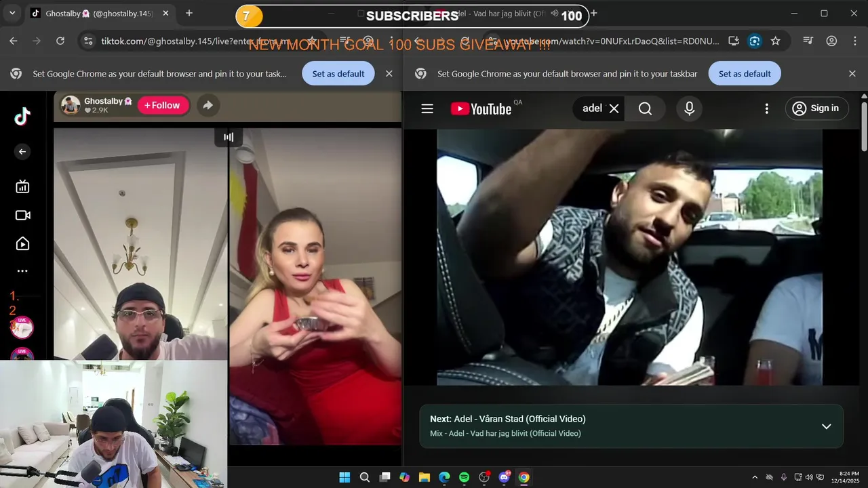
Task: Click the YouTube logo
Action: 481,108
